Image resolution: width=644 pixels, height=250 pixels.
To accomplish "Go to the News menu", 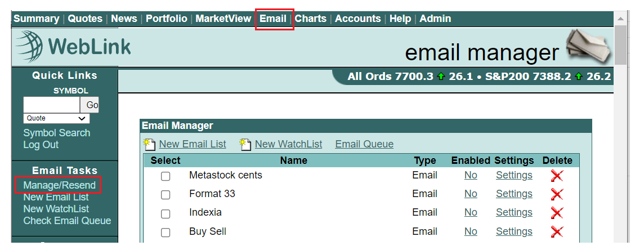I will 124,19.
